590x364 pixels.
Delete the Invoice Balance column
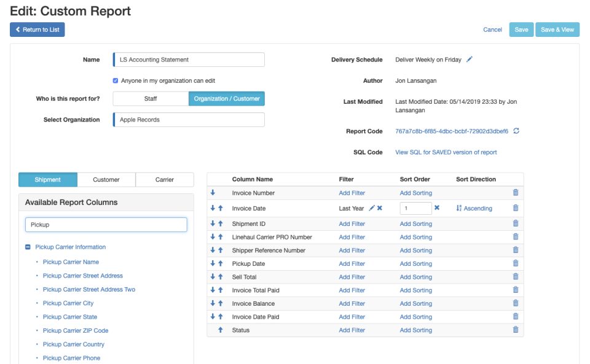pyautogui.click(x=516, y=303)
